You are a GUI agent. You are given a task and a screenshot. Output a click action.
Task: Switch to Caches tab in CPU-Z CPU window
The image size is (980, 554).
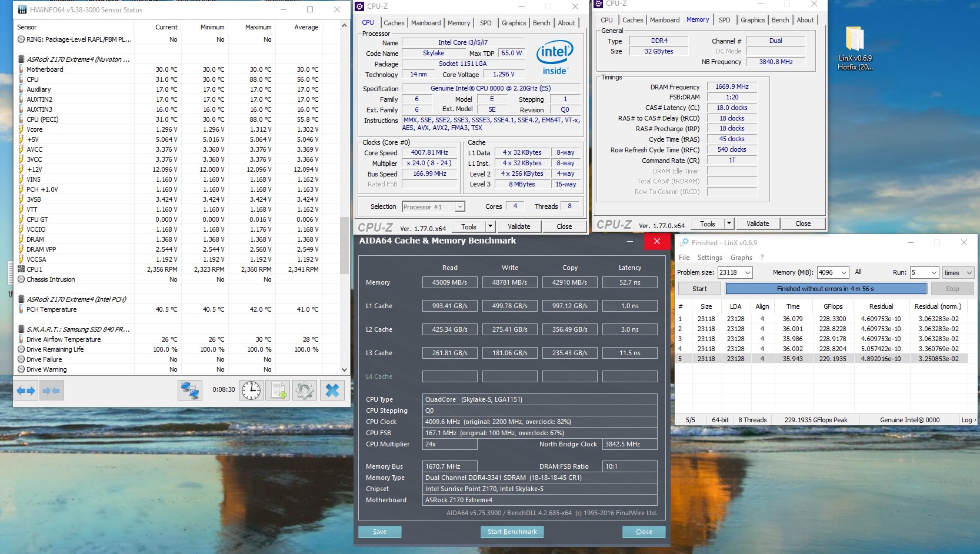click(x=394, y=23)
